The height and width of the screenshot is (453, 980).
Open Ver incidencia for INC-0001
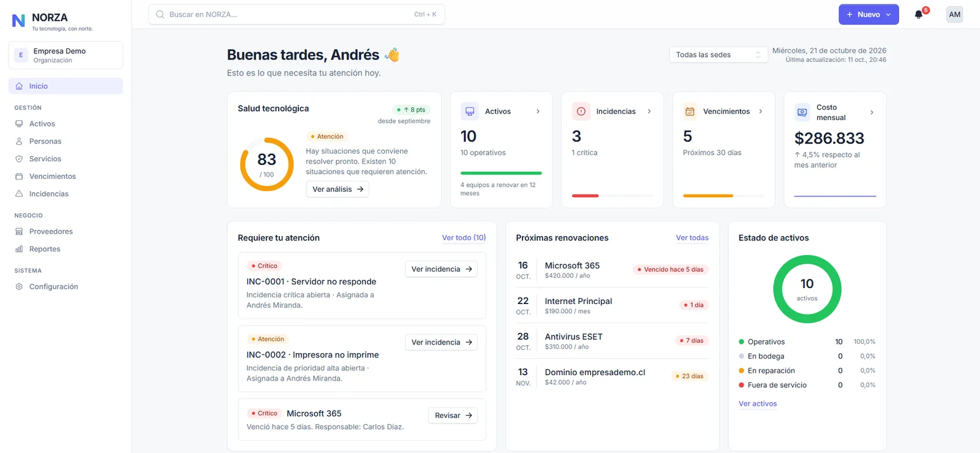pyautogui.click(x=441, y=269)
